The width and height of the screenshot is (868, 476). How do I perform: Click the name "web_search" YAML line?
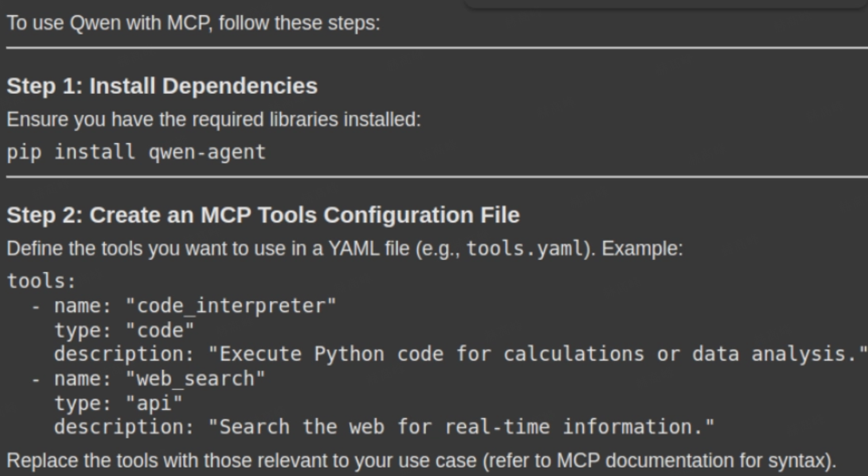(159, 379)
